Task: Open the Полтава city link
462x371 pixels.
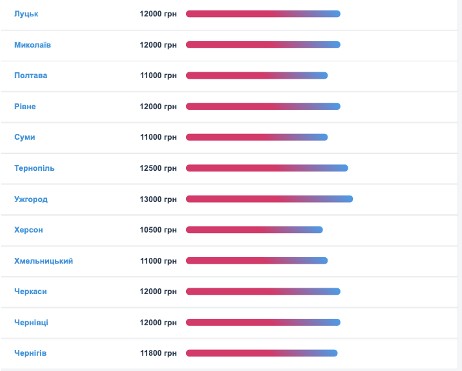Action: coord(31,75)
